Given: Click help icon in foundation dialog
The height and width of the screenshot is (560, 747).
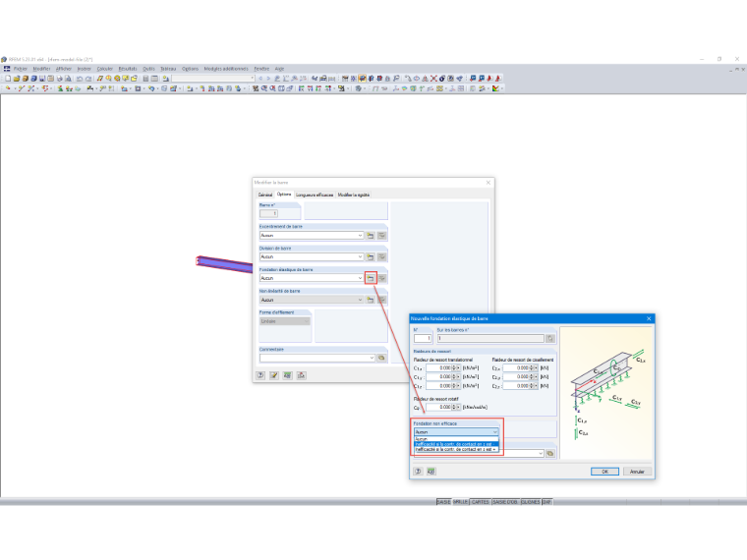Looking at the screenshot, I should click(418, 471).
